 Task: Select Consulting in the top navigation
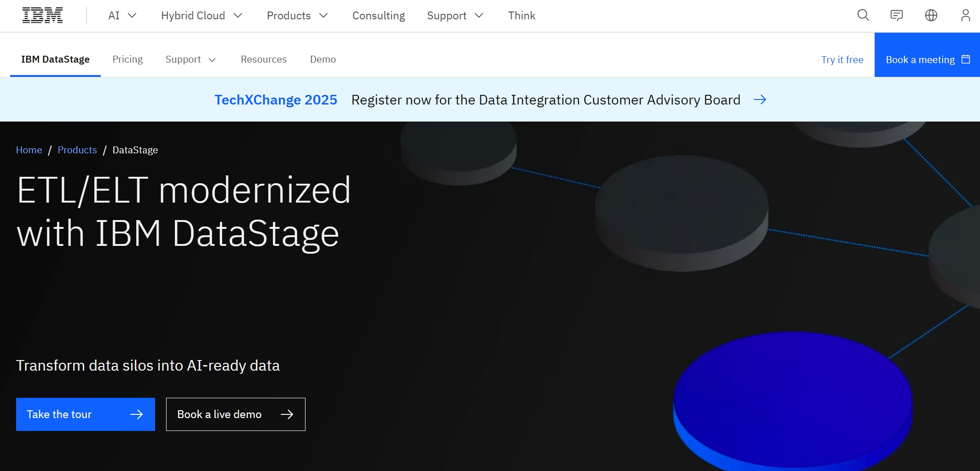pos(378,15)
